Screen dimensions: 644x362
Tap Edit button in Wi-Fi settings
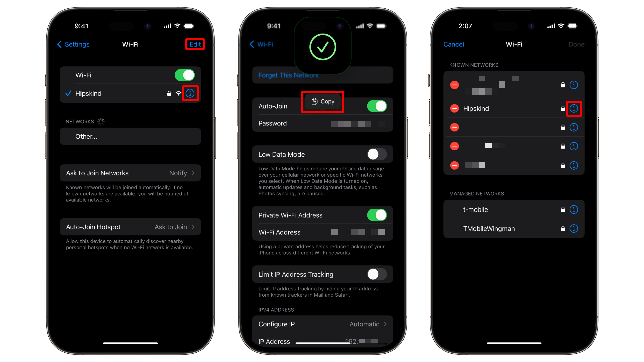pos(195,44)
